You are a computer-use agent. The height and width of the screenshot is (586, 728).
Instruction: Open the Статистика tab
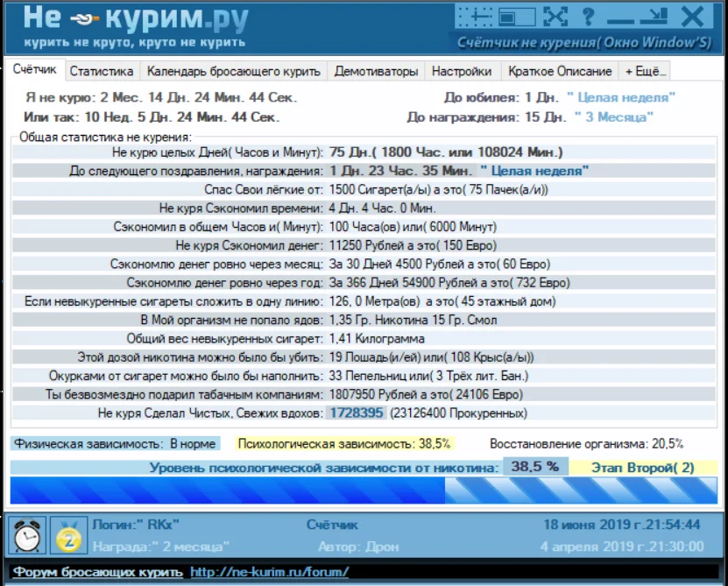click(x=102, y=71)
